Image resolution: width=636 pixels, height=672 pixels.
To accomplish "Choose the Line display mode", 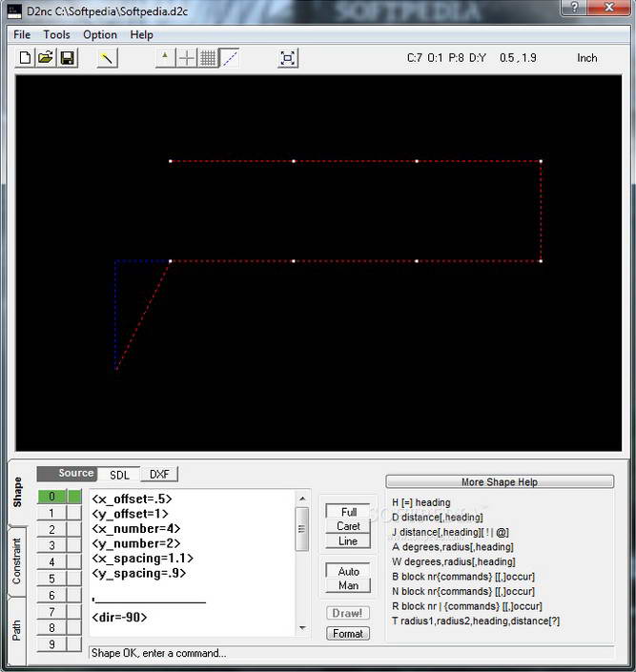I will pos(348,541).
